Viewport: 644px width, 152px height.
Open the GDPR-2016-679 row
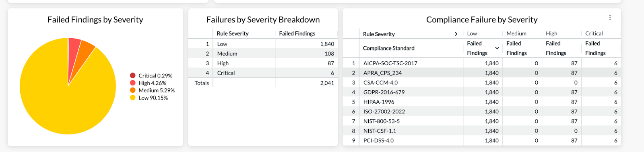click(x=482, y=92)
